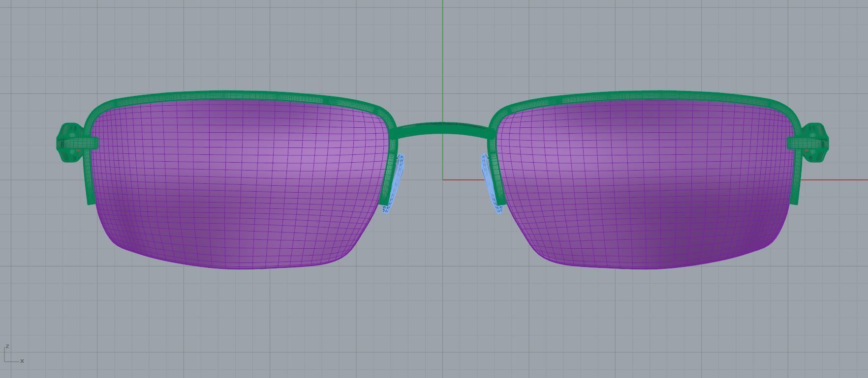Select the right green temple hinge

pos(808,143)
